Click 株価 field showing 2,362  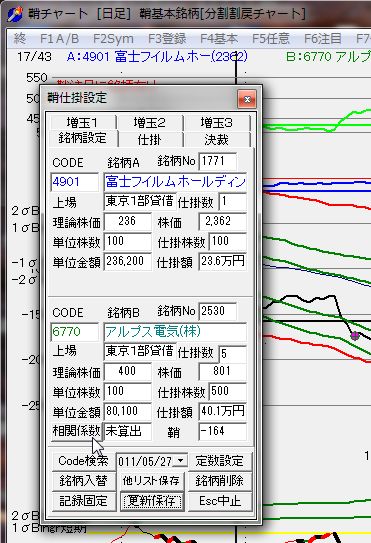222,221
